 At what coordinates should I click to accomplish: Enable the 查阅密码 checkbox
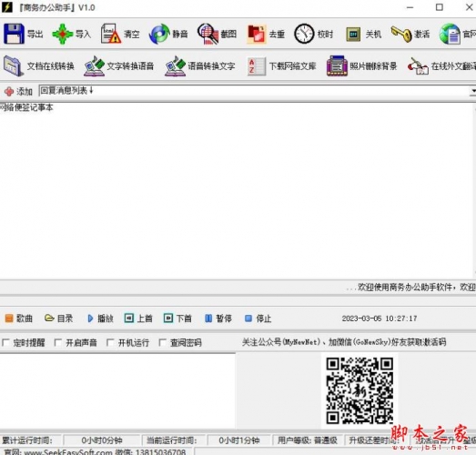(x=162, y=343)
